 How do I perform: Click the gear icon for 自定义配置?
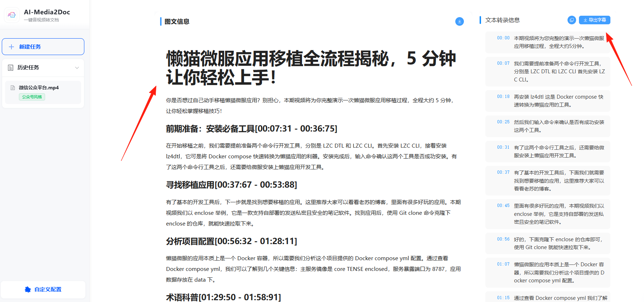[x=28, y=289]
